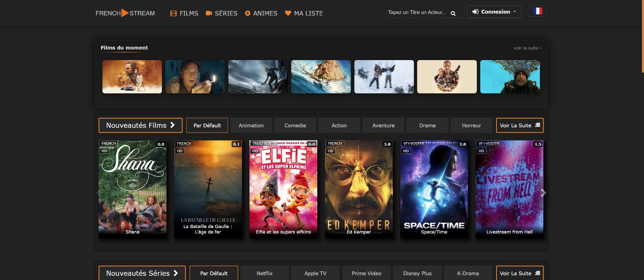Select the Drame film filter tab
This screenshot has height=280, width=644.
[427, 125]
